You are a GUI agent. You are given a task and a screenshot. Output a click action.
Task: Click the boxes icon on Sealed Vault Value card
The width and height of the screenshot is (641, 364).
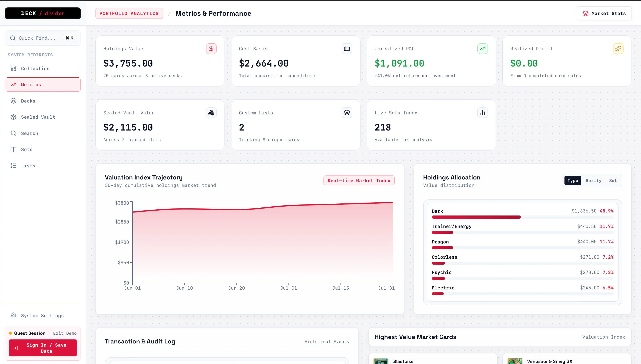tap(211, 113)
